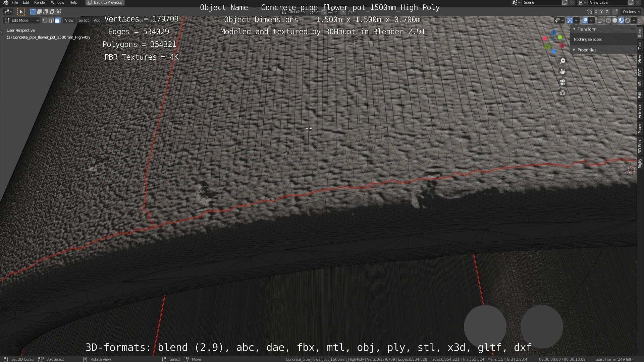This screenshot has height=362, width=644.
Task: Switch to solid viewport shading
Action: (x=615, y=20)
